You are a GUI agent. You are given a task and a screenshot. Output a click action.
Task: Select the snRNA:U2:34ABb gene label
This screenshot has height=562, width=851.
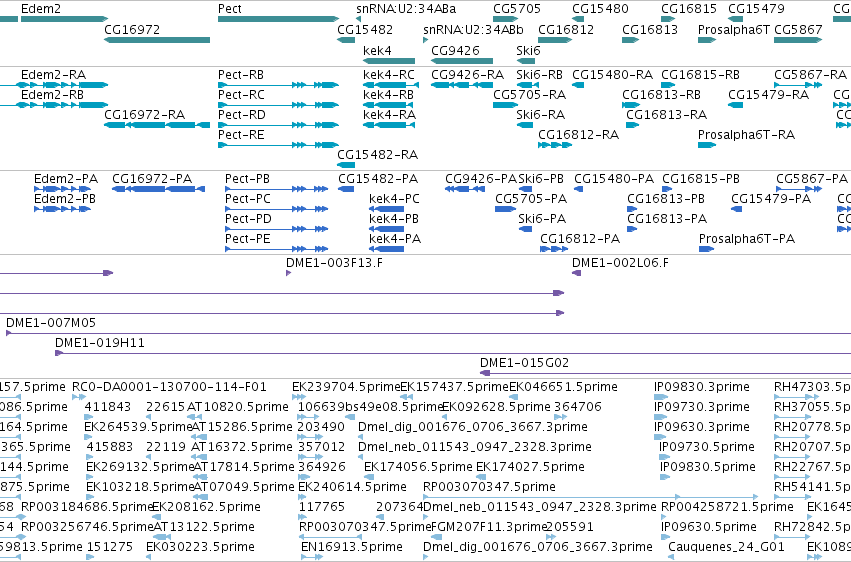[x=473, y=29]
